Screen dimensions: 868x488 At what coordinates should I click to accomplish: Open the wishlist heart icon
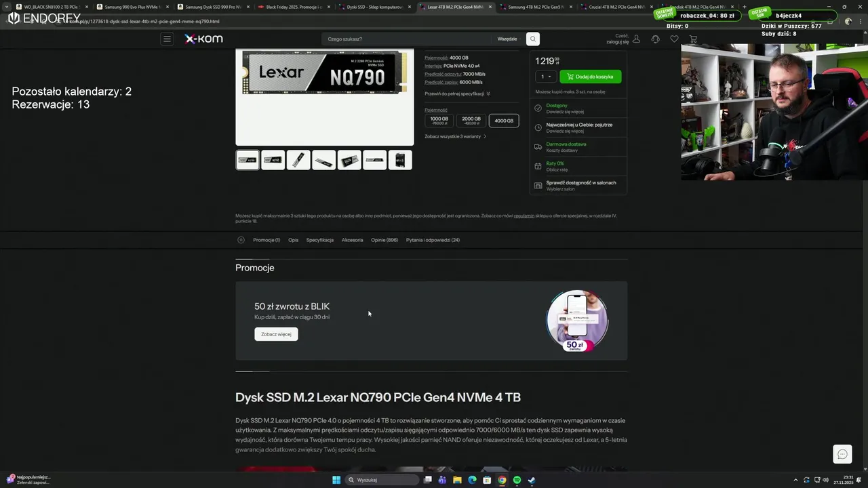(x=674, y=39)
